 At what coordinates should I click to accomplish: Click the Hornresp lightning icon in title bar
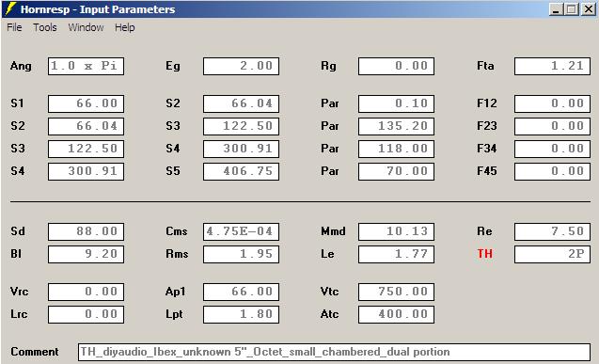[x=10, y=9]
